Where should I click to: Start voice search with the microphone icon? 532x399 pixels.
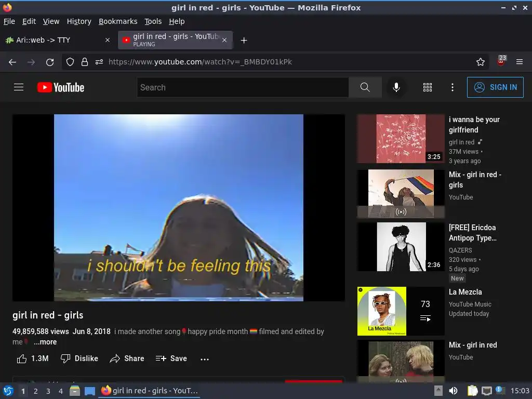click(396, 87)
